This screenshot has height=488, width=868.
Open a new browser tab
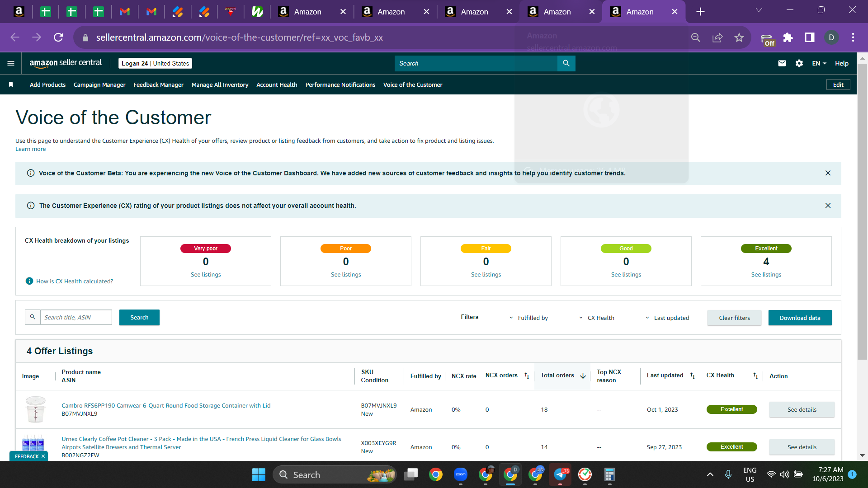point(700,12)
